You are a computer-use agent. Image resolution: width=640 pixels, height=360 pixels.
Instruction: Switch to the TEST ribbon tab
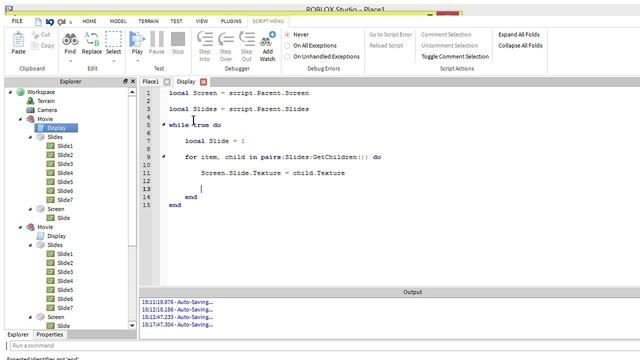coord(176,21)
